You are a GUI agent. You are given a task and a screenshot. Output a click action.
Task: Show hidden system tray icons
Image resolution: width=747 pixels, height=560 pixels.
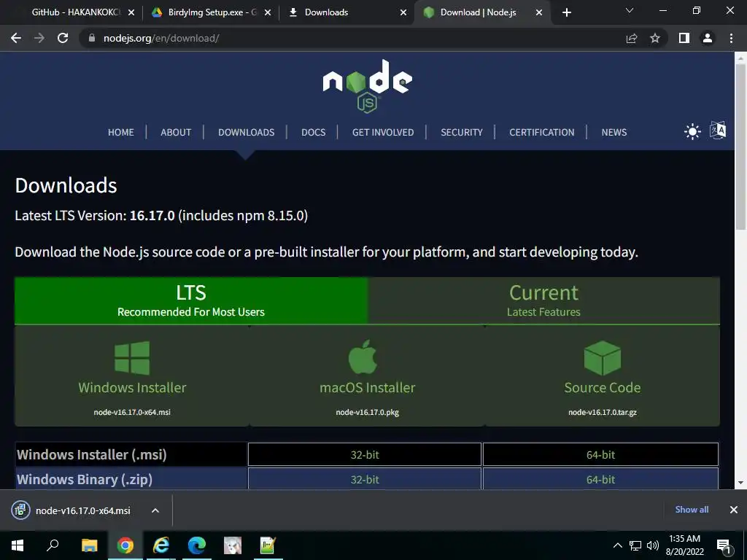617,545
